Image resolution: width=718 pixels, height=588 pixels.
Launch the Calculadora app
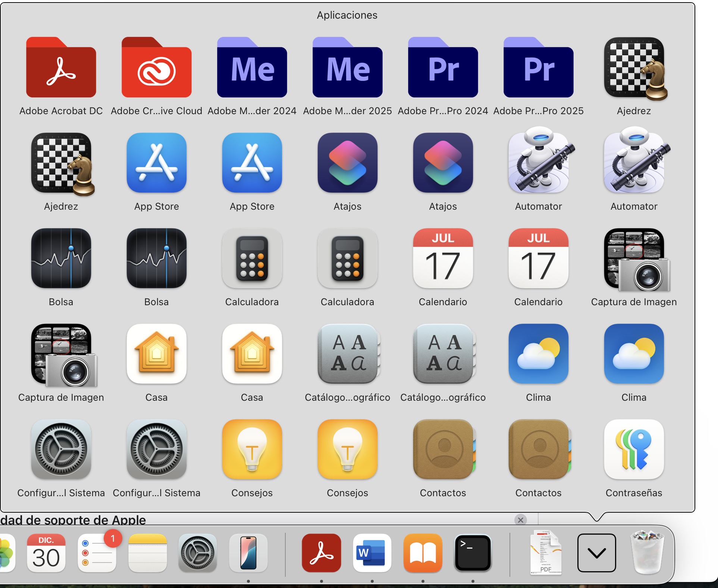click(x=252, y=259)
